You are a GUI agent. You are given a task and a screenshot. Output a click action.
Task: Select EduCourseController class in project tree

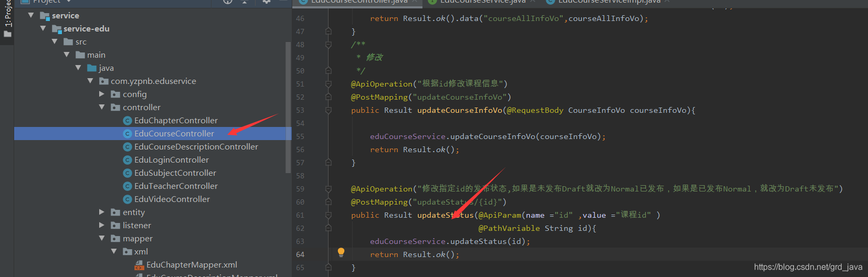coord(174,134)
